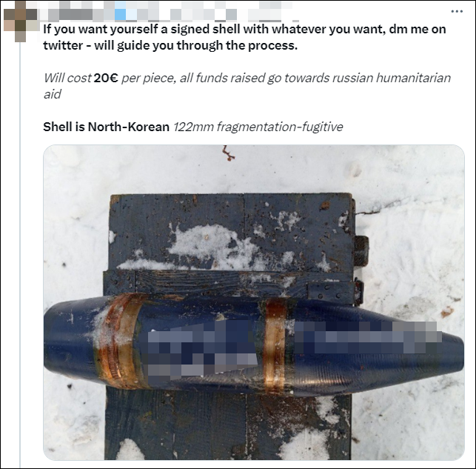The width and height of the screenshot is (476, 469).
Task: Click the narrow copper band mid-shell
Action: pyautogui.click(x=274, y=345)
